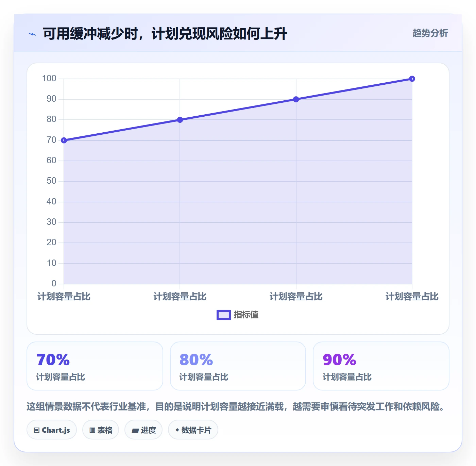This screenshot has width=476, height=466.
Task: Click the 70% stat card value
Action: point(53,360)
